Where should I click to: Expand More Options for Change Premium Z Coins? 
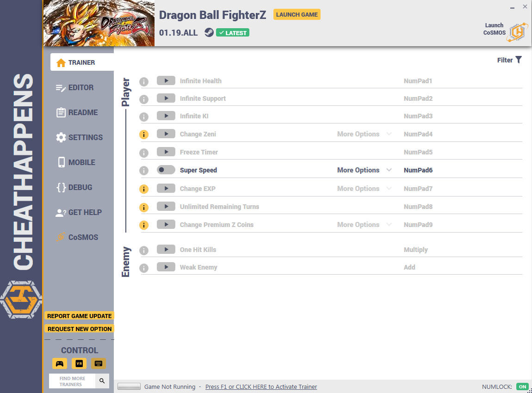(x=364, y=225)
